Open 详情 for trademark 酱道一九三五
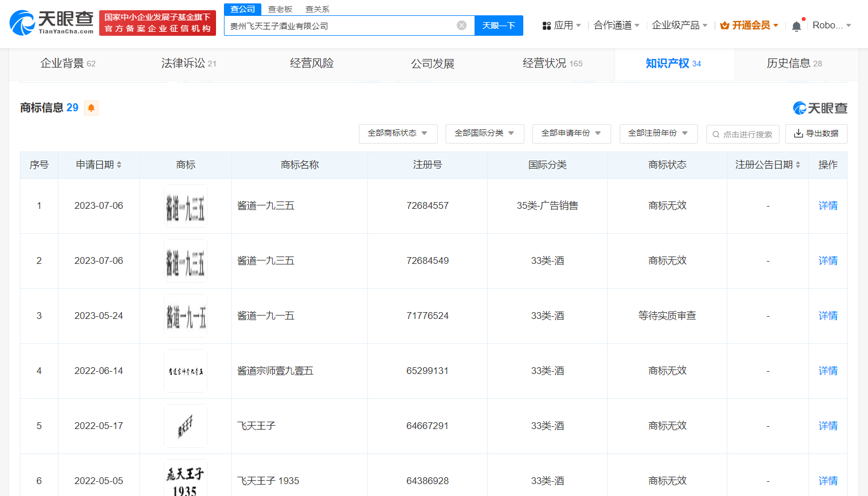 [828, 205]
